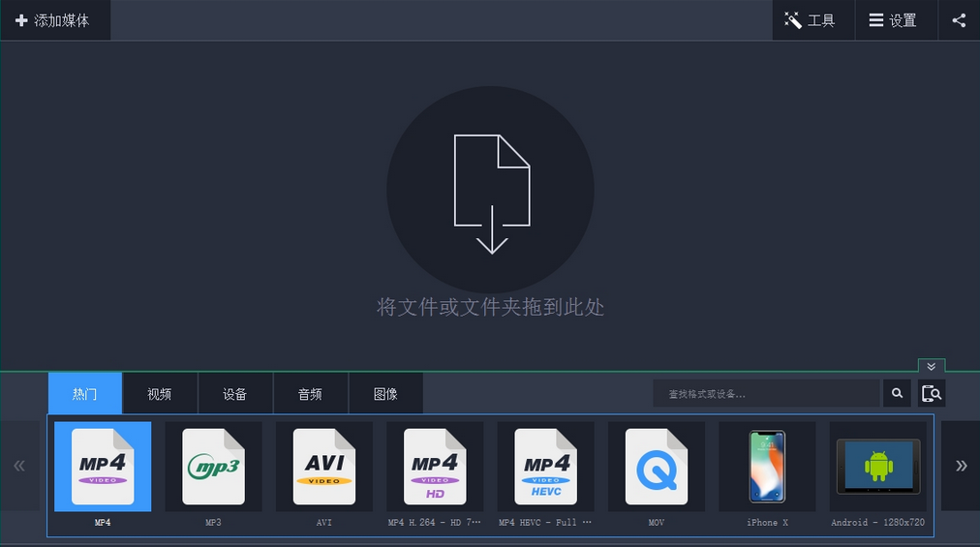
Task: Switch to the 设备 tab
Action: click(235, 393)
